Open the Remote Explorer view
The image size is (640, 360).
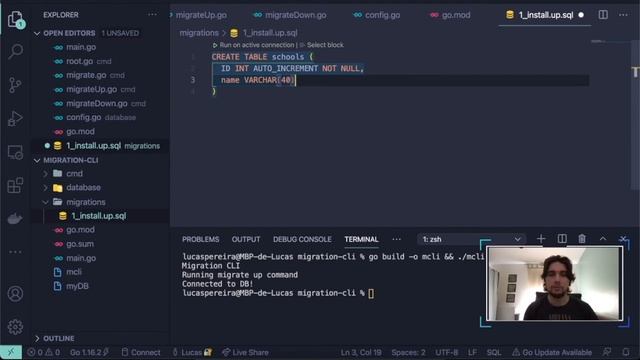16,152
